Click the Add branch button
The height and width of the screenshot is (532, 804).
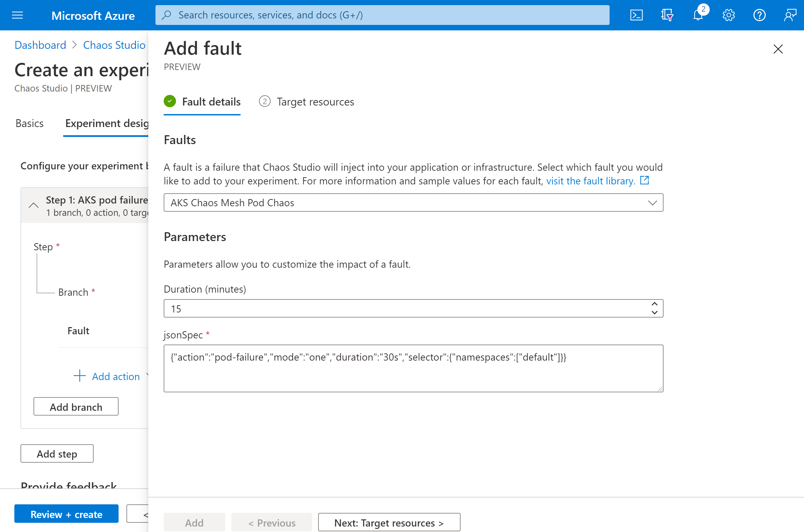(76, 407)
